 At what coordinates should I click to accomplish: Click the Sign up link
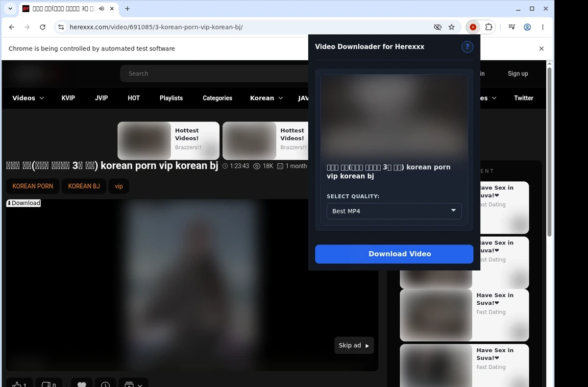point(518,73)
